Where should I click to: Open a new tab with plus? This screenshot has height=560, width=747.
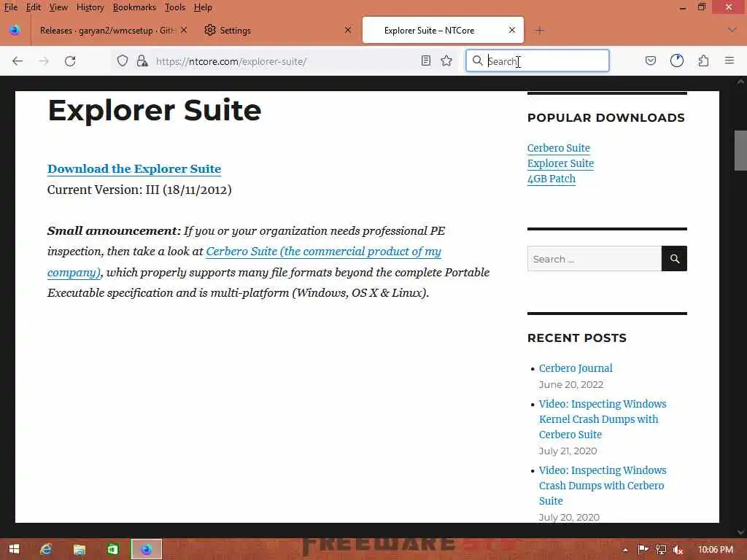point(539,31)
